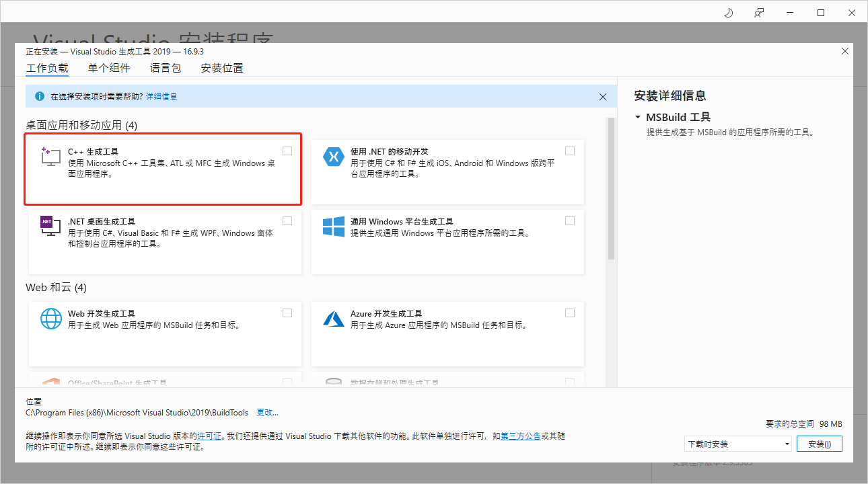Click the 更改... location link
Screen dimensions: 868x484
coord(267,412)
